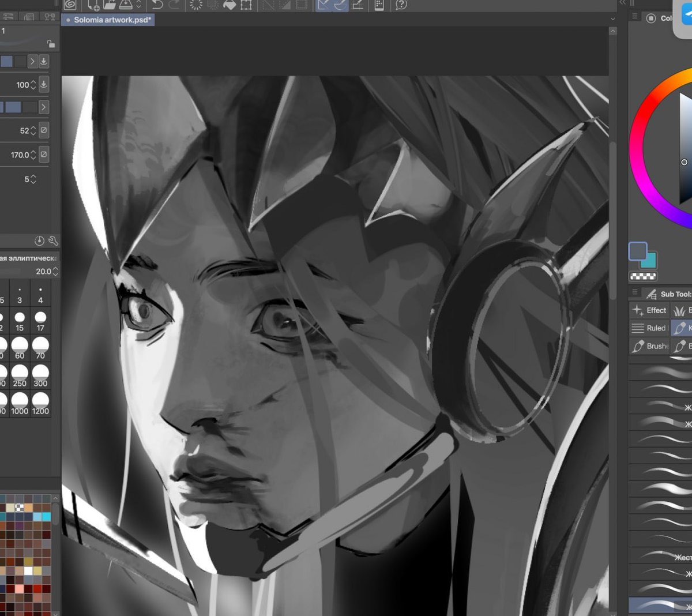Toggle Show selection border icon
Image resolution: width=692 pixels, height=616 pixels.
(302, 5)
